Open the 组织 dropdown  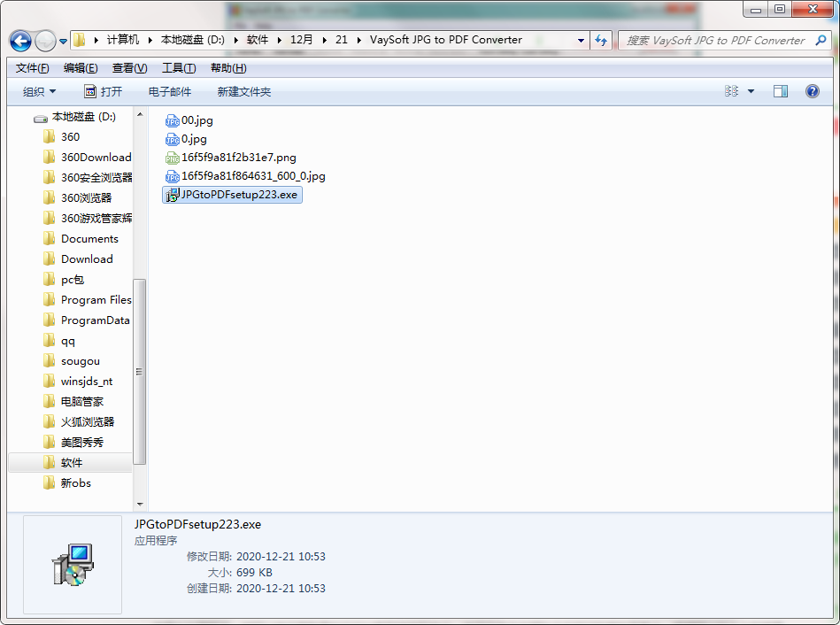(39, 92)
